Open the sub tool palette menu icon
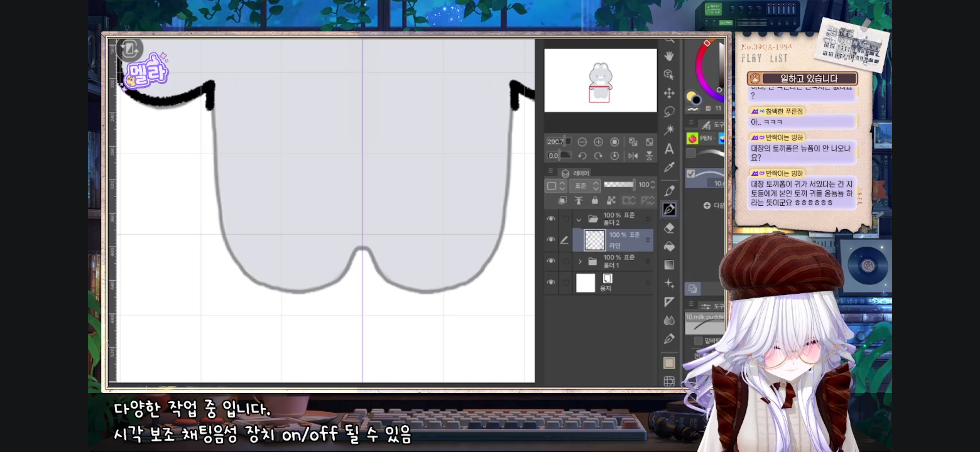980x452 pixels. pyautogui.click(x=691, y=122)
